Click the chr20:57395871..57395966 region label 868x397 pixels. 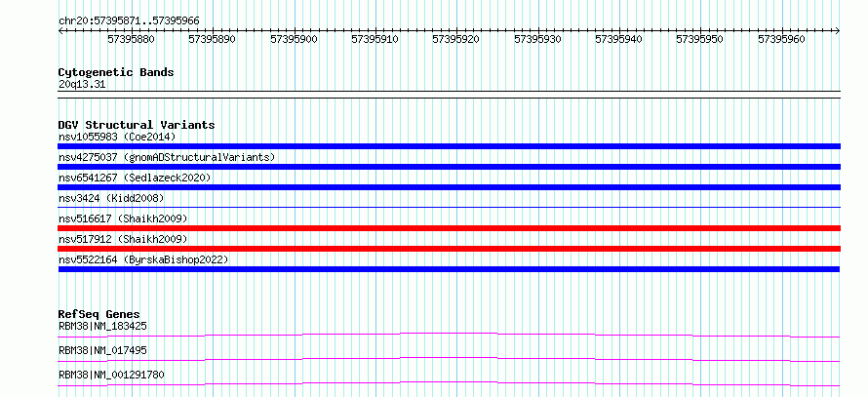[129, 21]
